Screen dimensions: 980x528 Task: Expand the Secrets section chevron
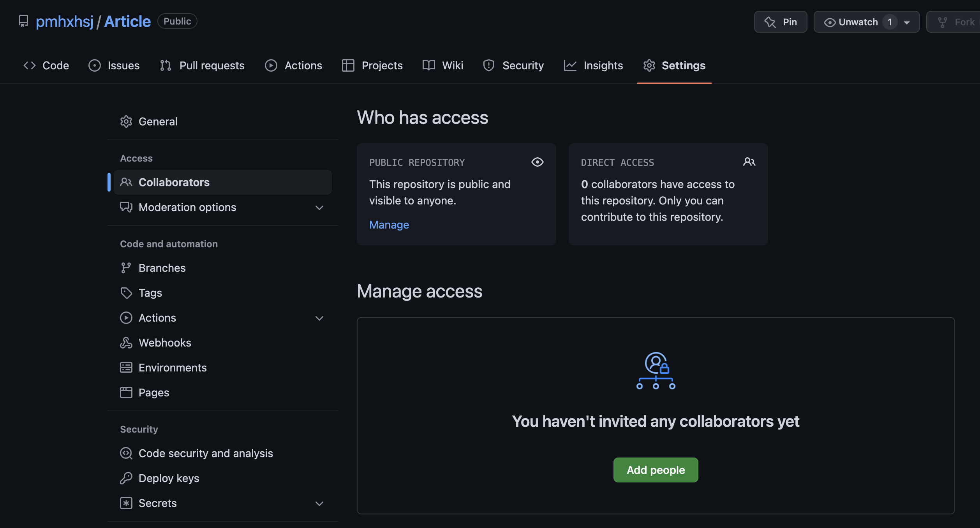319,503
